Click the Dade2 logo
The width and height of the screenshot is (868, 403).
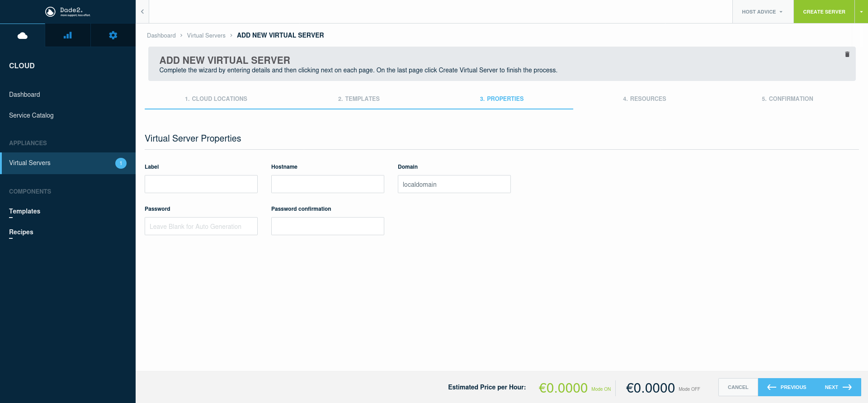click(68, 12)
